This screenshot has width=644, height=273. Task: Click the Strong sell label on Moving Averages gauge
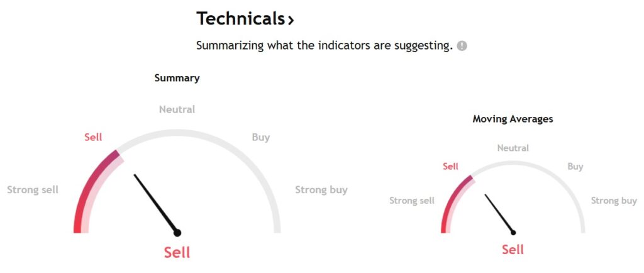[x=412, y=201]
